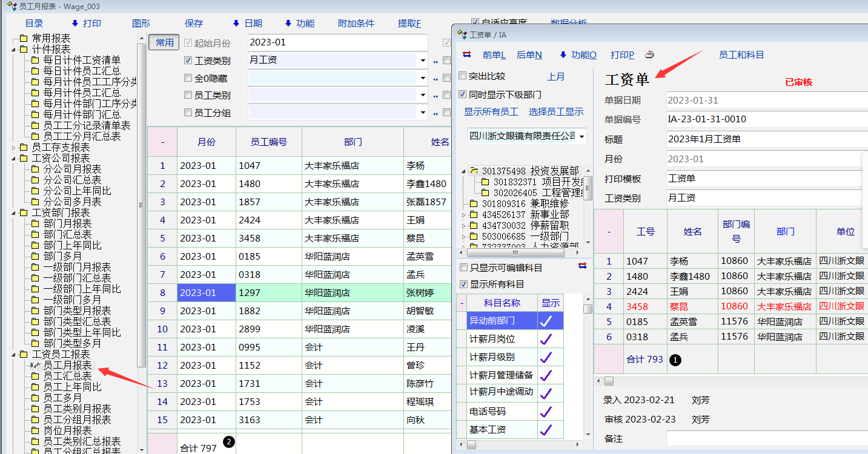Viewport: 868px width, 454px height.
Task: Click the horizontal scrollbar under the 工资单 table
Action: click(727, 381)
